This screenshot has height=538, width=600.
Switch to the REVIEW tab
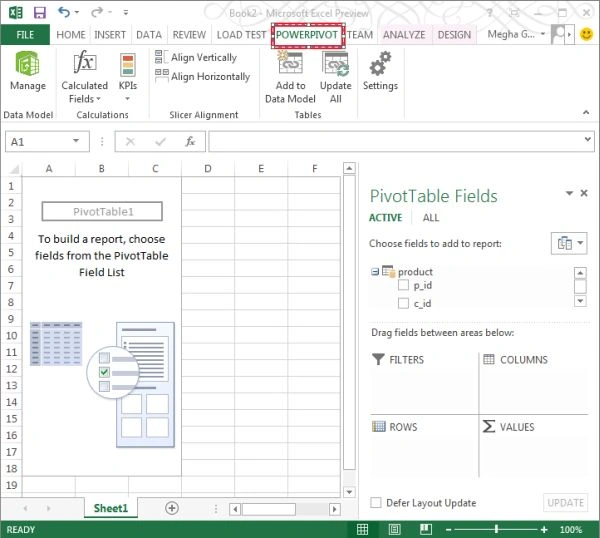tap(189, 35)
